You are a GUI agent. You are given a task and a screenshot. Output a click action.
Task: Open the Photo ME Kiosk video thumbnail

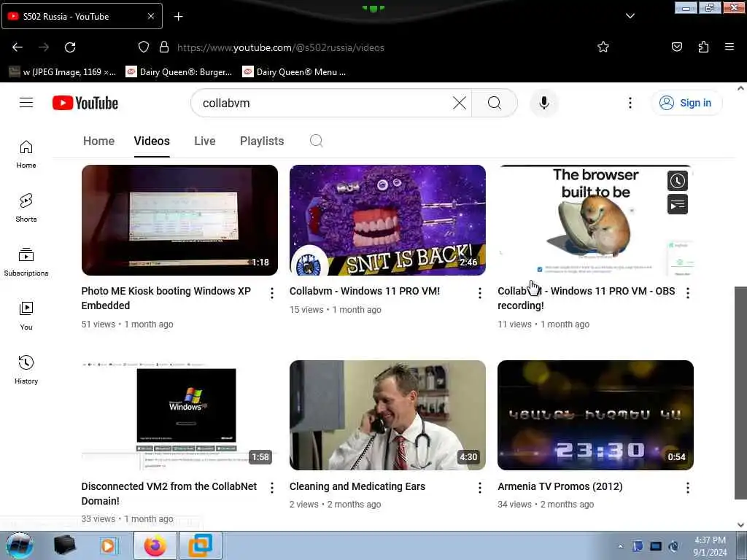179,220
